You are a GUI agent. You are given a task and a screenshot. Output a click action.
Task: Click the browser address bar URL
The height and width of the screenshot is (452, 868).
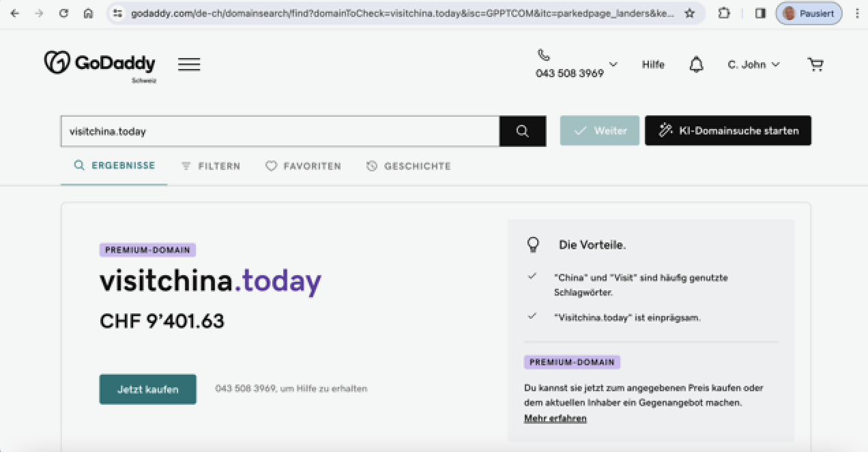[x=403, y=14]
